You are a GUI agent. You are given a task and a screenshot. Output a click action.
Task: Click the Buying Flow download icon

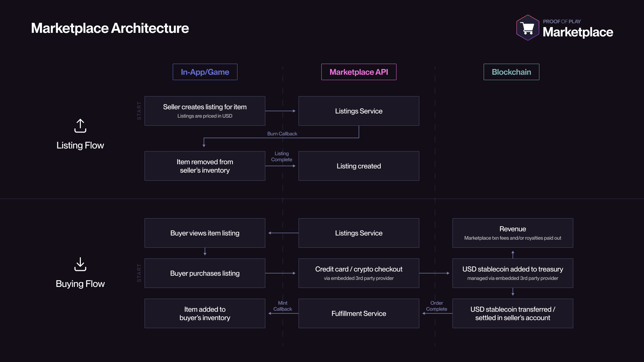80,264
